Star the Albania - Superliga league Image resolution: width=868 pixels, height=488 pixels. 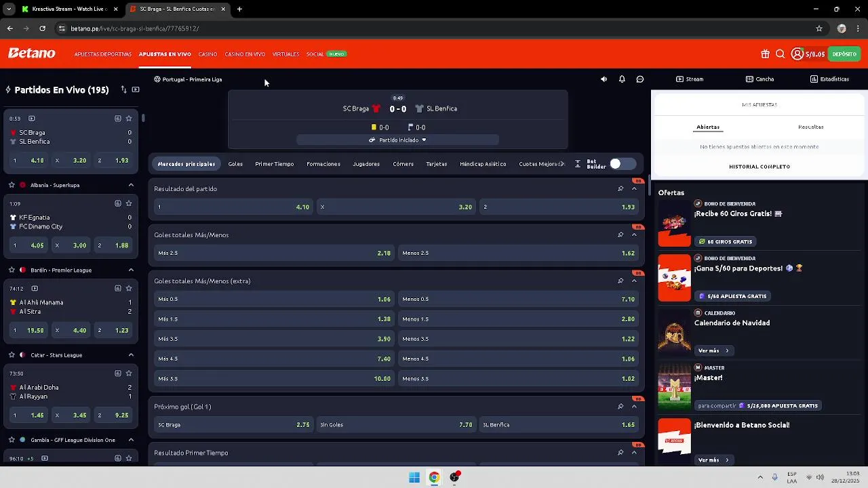click(x=12, y=185)
